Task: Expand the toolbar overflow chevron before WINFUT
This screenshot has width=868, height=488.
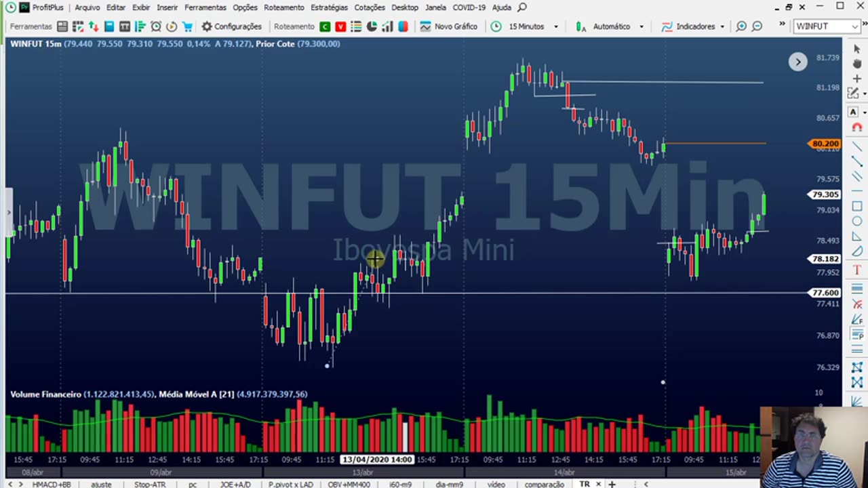Action: [782, 25]
